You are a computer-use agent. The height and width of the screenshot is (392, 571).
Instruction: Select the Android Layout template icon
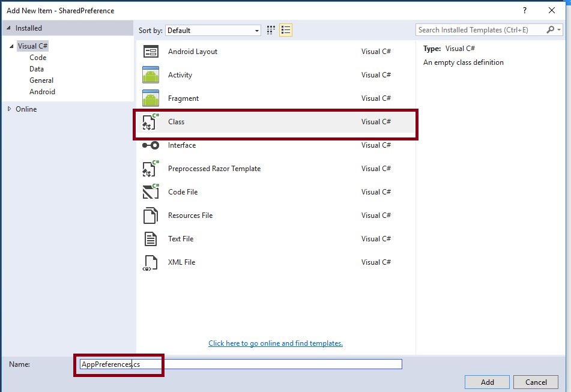150,52
